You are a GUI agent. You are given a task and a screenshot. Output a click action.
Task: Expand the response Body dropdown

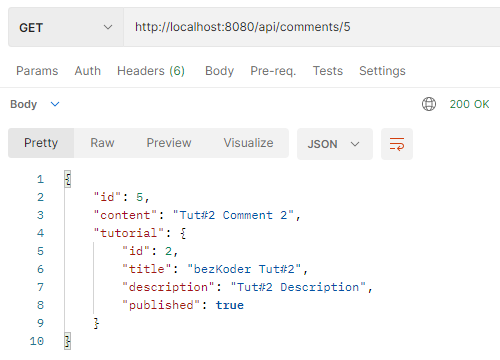35,104
